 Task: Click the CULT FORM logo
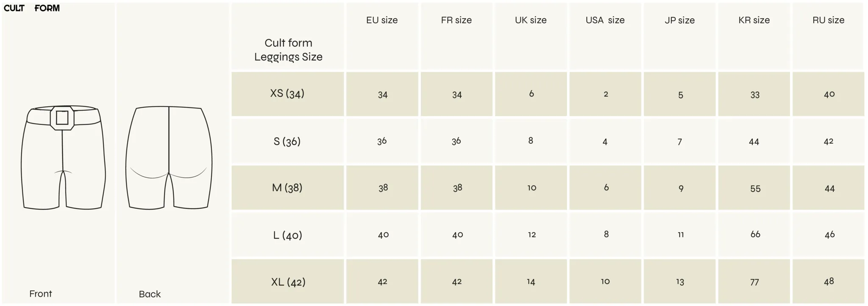tap(32, 8)
